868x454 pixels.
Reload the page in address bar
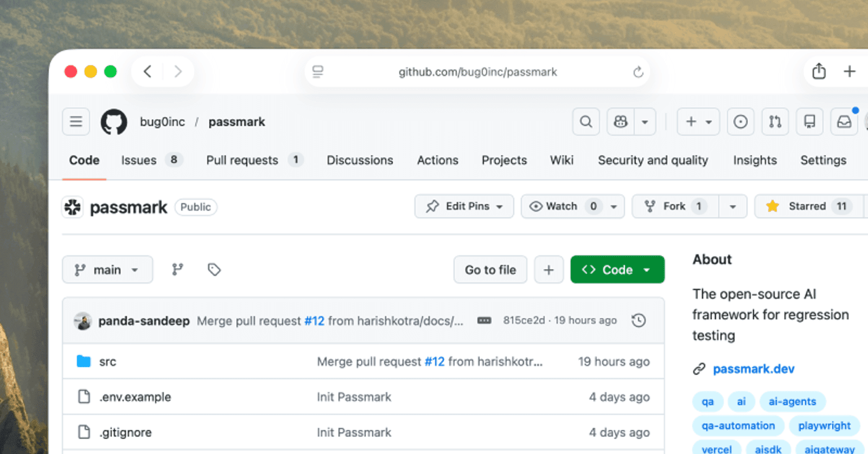pos(638,72)
